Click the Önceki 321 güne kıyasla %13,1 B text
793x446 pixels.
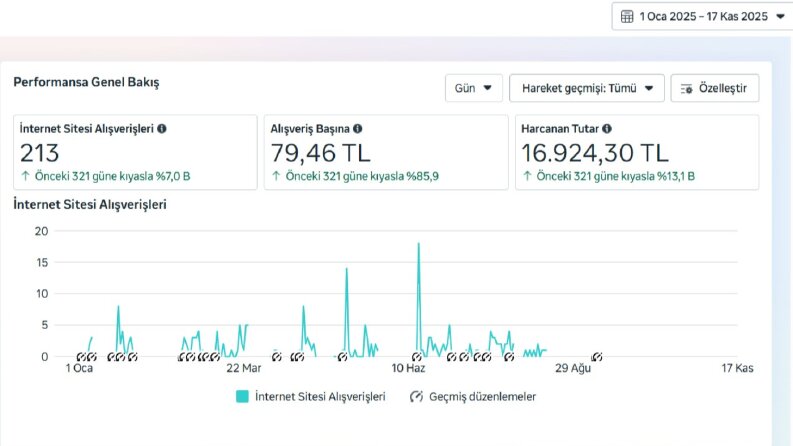[x=615, y=176]
